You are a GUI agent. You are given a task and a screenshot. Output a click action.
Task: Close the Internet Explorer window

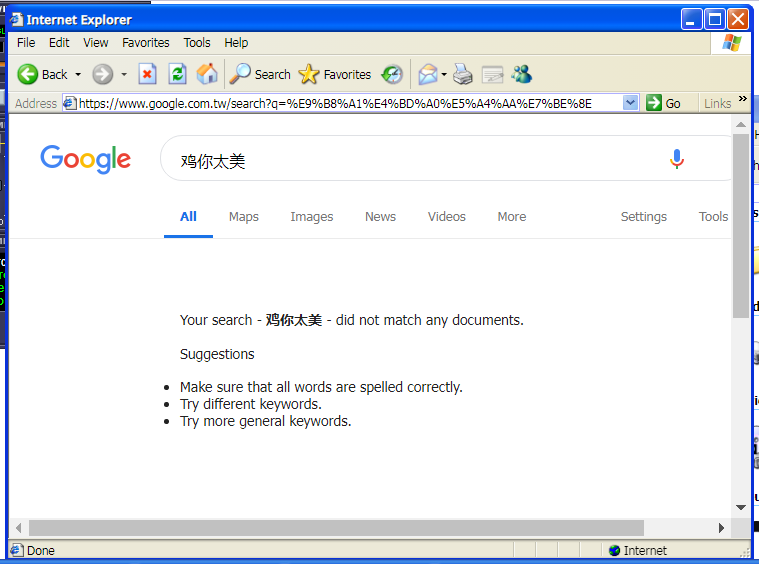click(x=738, y=19)
